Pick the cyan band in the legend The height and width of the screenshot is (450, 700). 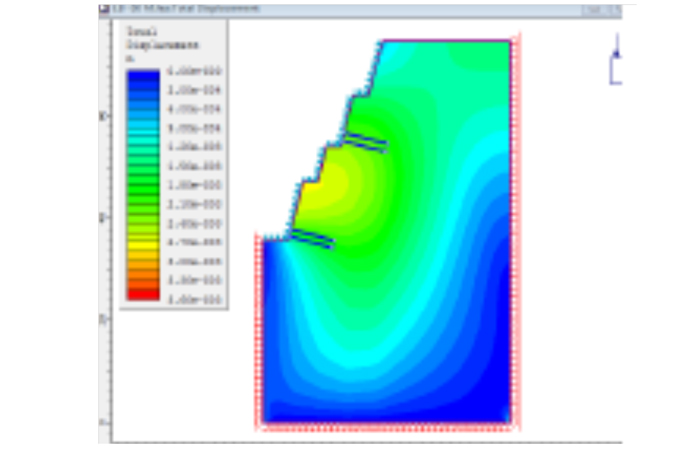(143, 130)
